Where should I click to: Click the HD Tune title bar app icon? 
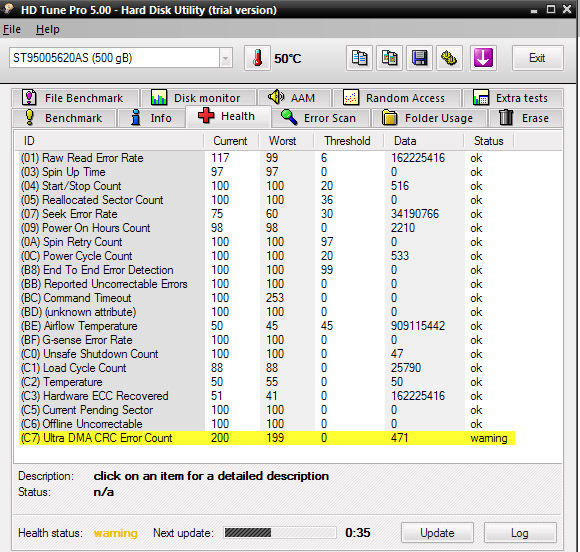[x=8, y=9]
